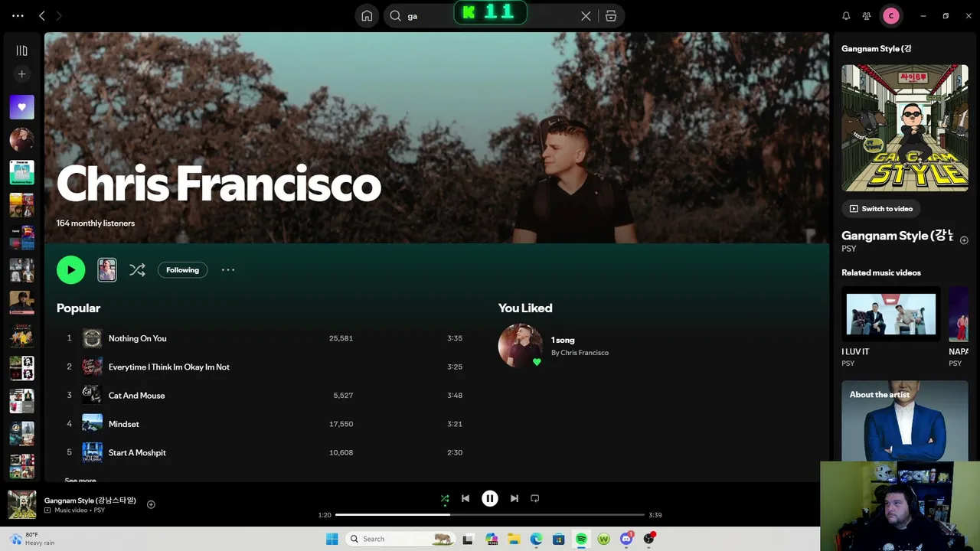Viewport: 980px width, 551px height.
Task: Open Liked Songs heart playlist
Action: (x=21, y=107)
